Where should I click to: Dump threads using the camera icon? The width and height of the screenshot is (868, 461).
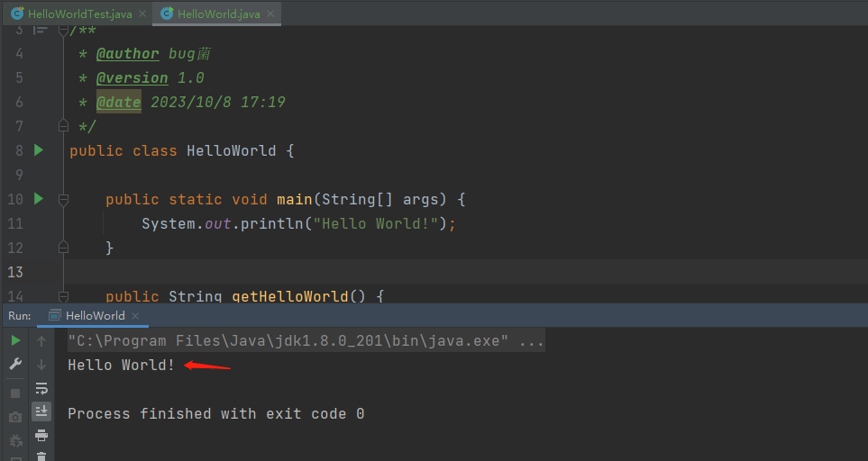pyautogui.click(x=15, y=417)
